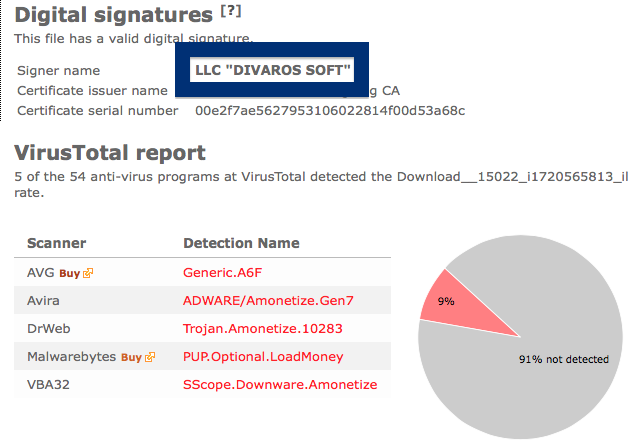The image size is (629, 444).
Task: Click the highlighted LLC "DIVAROS SOFT" signer name
Action: click(272, 70)
